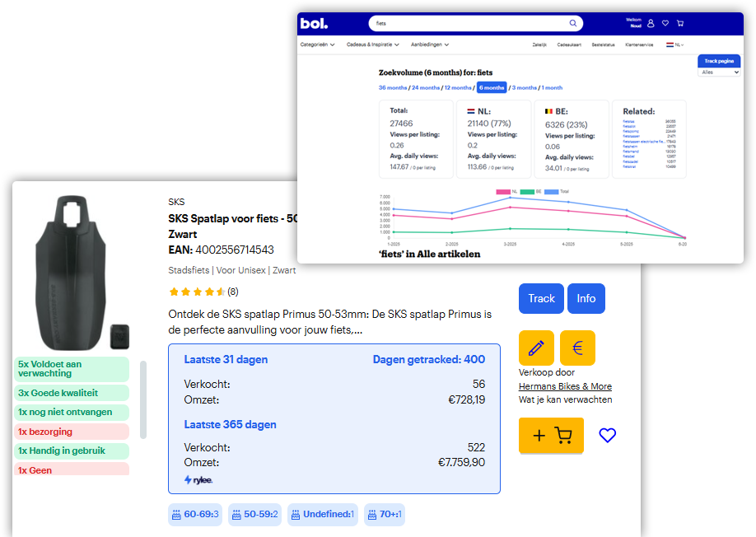Click the small black accessory thumbnail
This screenshot has height=537, width=756.
(119, 336)
